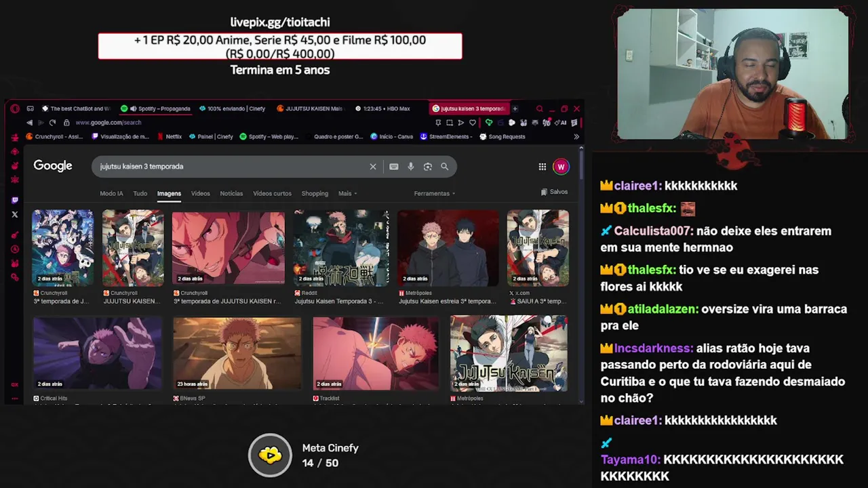Screen dimensions: 868x488
Task: Open the Spotify – Web player bookmark
Action: click(269, 137)
